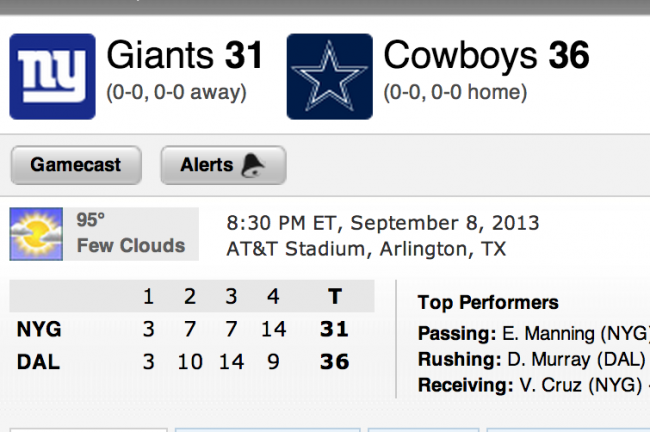The height and width of the screenshot is (432, 650).
Task: Click the T total column header
Action: tap(335, 296)
